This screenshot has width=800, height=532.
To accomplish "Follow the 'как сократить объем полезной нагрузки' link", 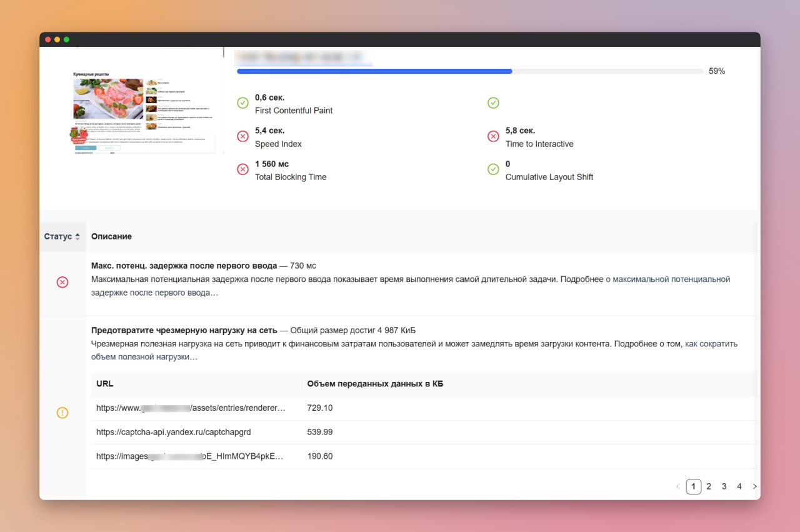I will pyautogui.click(x=414, y=350).
